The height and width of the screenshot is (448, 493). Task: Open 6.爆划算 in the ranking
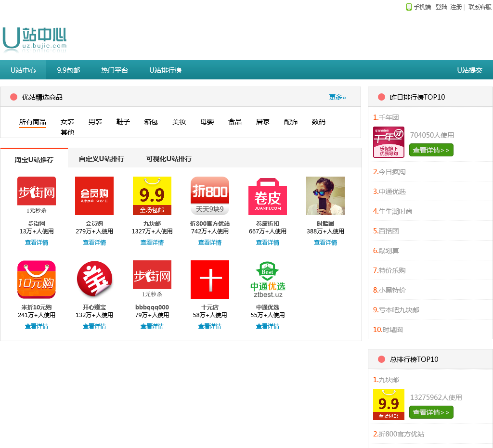click(x=386, y=251)
